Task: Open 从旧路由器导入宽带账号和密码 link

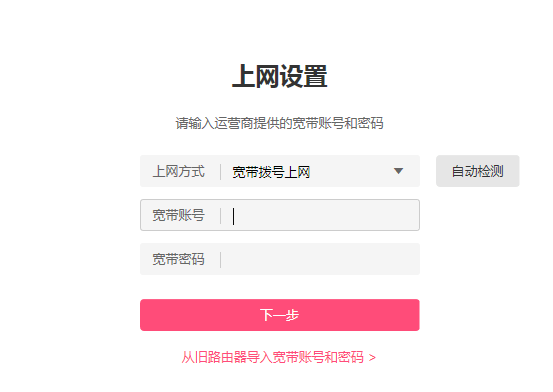Action: 279,357
